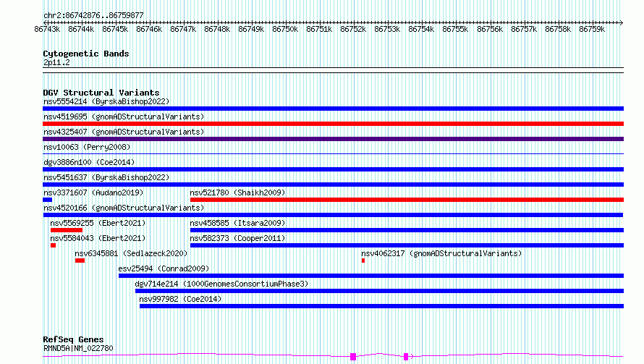Viewport: 644px width, 364px height.
Task: Select the blue nsv997982 variant bar
Action: pyautogui.click(x=381, y=306)
